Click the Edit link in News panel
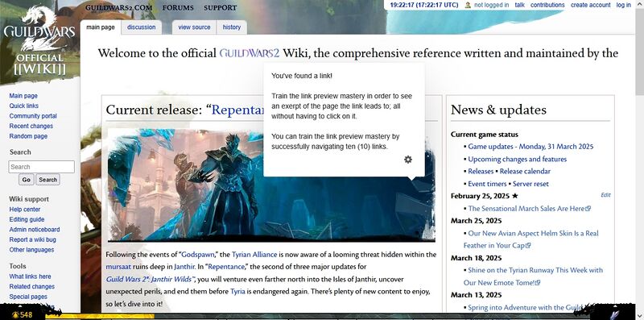 point(605,195)
